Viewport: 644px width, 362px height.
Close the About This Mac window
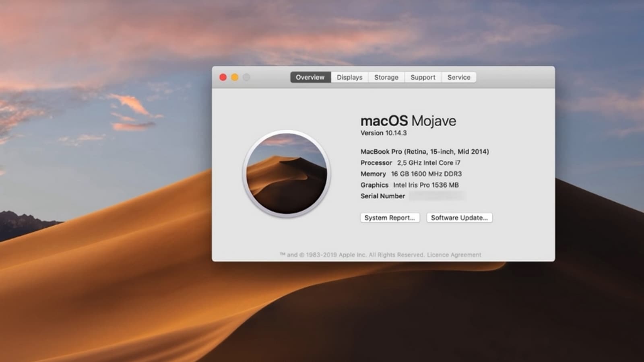pyautogui.click(x=223, y=77)
